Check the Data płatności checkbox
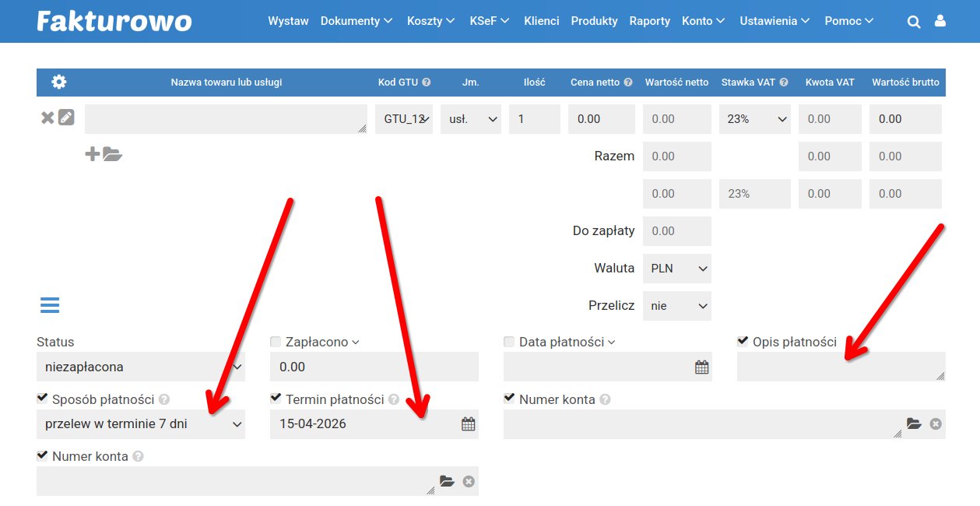The height and width of the screenshot is (506, 980). [x=508, y=341]
